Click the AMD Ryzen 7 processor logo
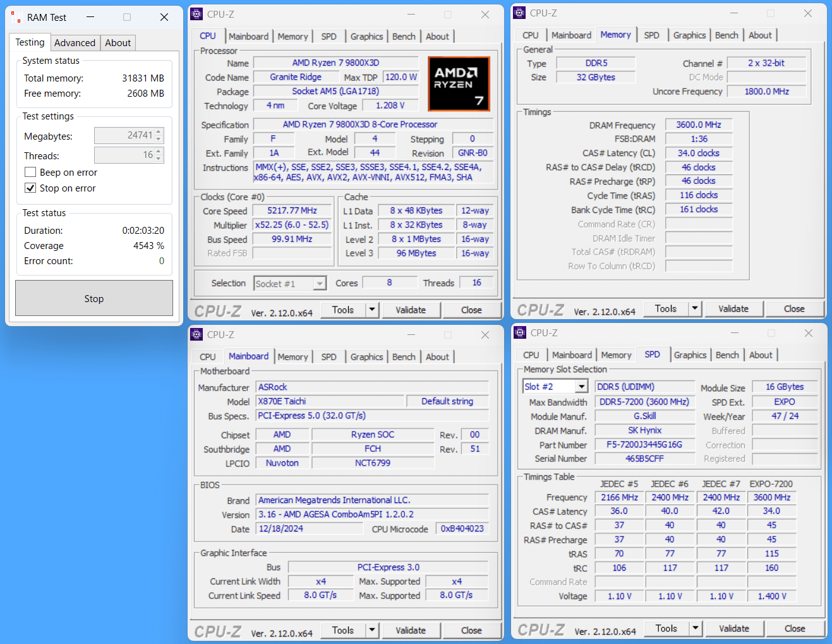Image resolution: width=832 pixels, height=644 pixels. 459,83
